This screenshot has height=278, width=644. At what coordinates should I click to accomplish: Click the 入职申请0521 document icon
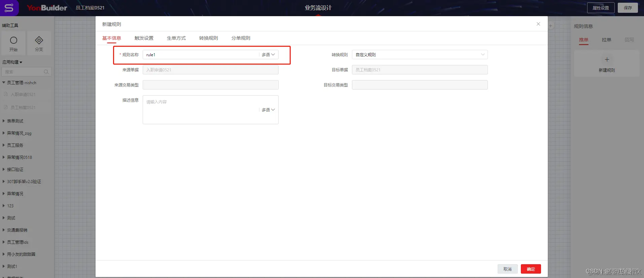click(x=6, y=94)
